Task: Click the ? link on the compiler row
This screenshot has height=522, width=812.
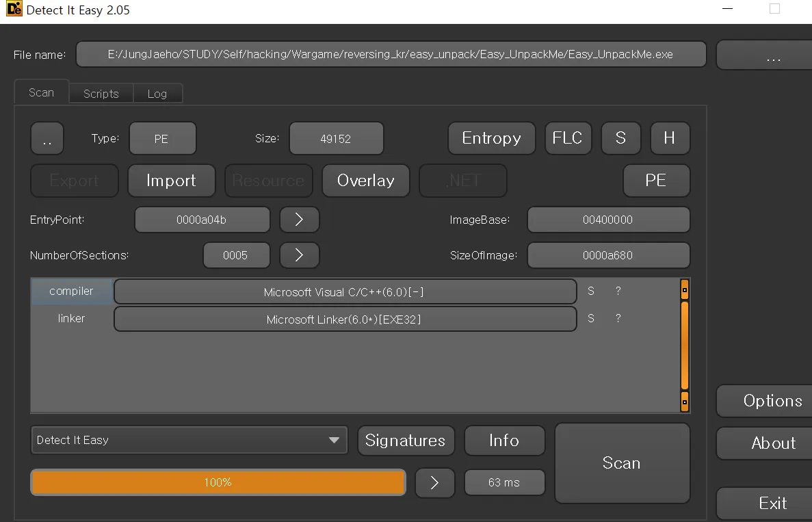Action: (618, 291)
